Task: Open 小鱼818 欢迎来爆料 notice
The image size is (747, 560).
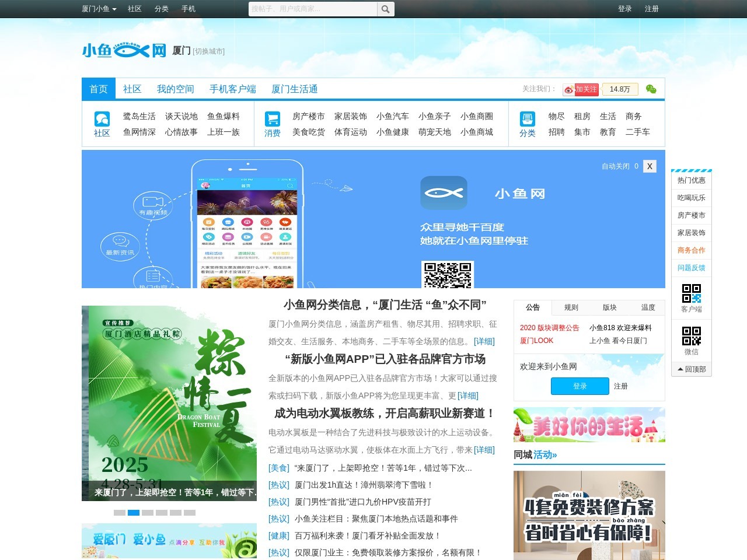Action: coord(620,328)
